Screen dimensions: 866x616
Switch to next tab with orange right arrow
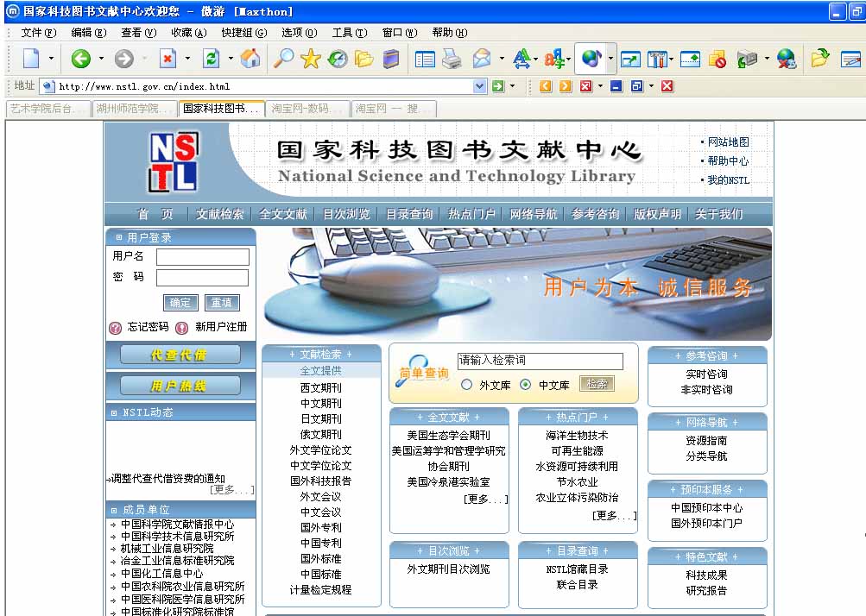[x=566, y=86]
